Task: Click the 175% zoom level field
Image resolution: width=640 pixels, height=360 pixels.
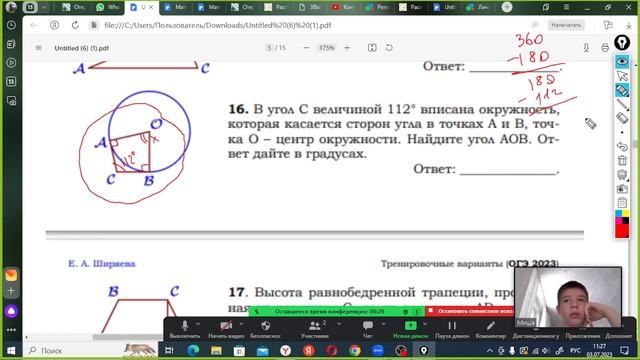Action: 327,48
